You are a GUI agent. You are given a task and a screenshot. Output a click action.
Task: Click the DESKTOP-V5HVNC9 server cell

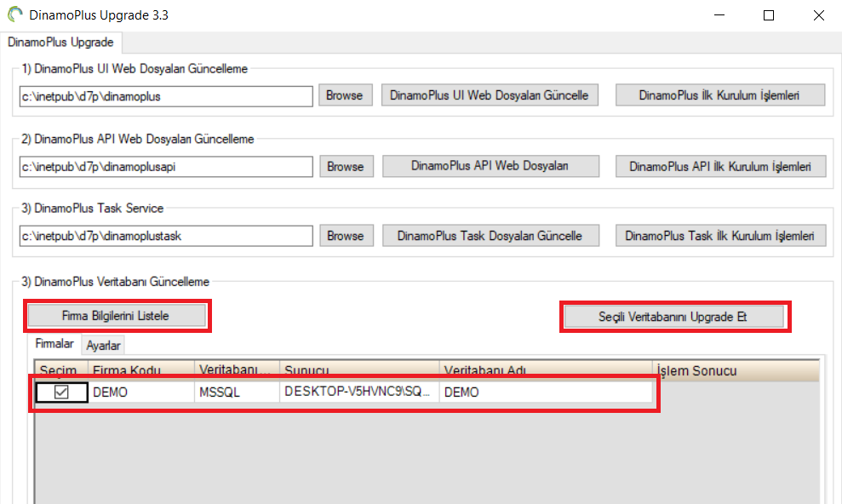click(359, 392)
